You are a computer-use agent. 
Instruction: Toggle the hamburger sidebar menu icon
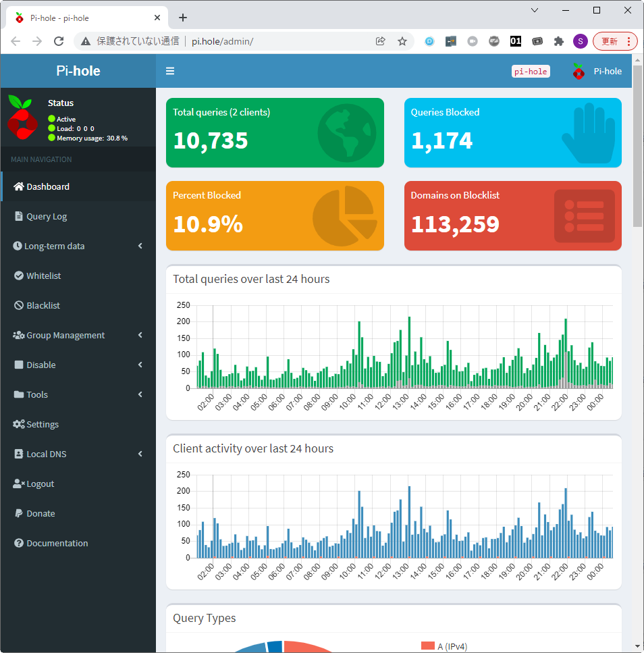pyautogui.click(x=170, y=71)
